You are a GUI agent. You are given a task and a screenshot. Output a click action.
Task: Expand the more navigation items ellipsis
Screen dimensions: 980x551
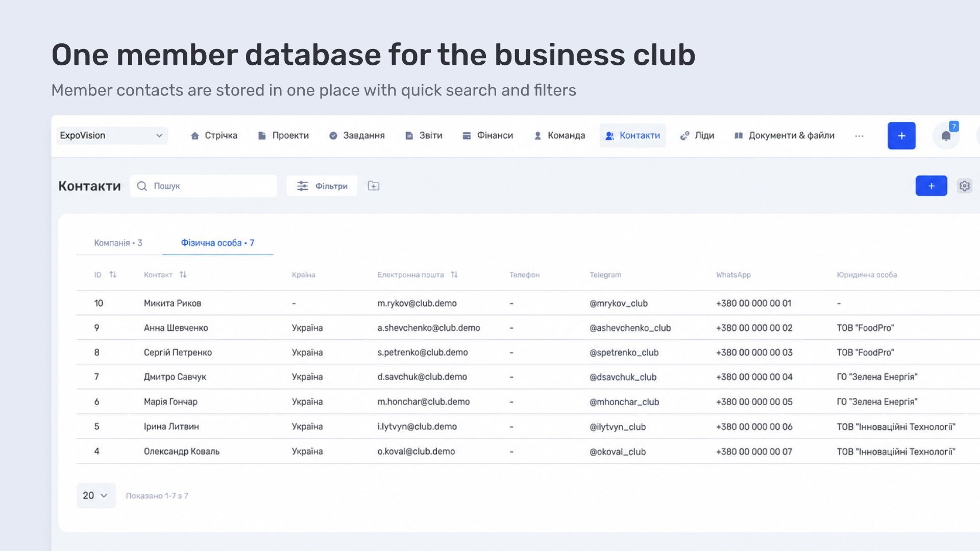pos(859,136)
